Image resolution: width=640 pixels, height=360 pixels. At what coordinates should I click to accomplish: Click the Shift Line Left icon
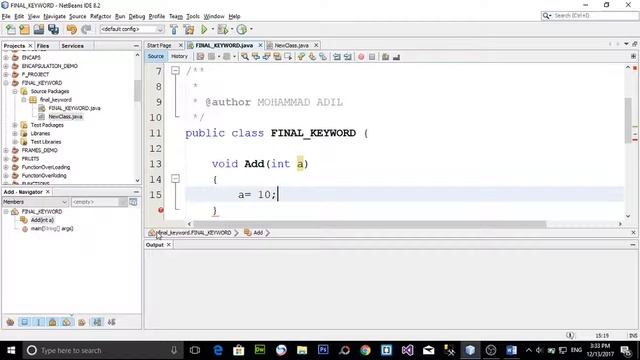tap(337, 57)
